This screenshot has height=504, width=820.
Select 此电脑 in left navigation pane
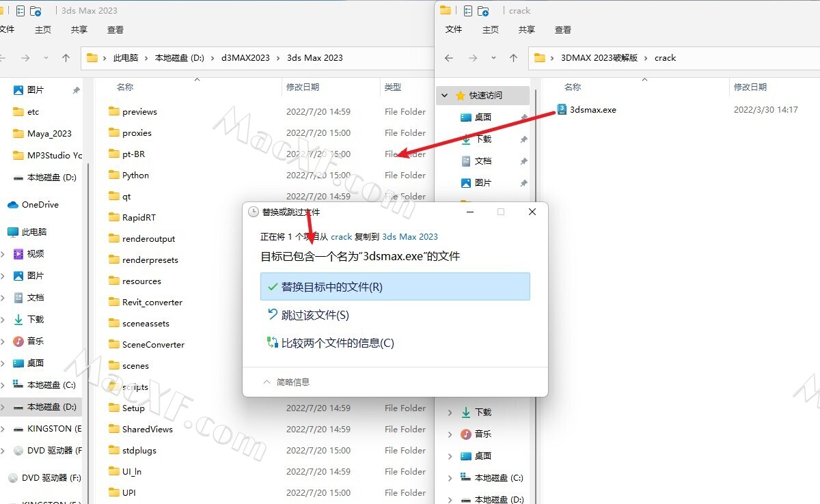[x=27, y=232]
